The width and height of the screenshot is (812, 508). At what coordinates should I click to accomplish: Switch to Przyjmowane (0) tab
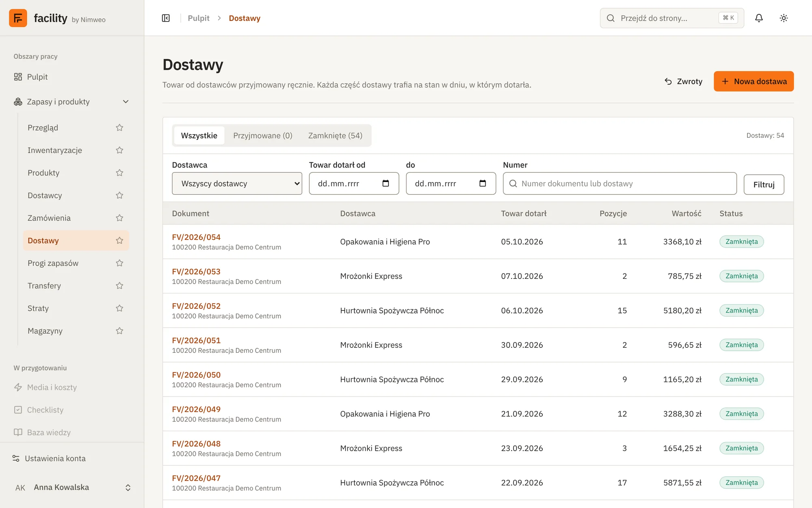click(263, 135)
